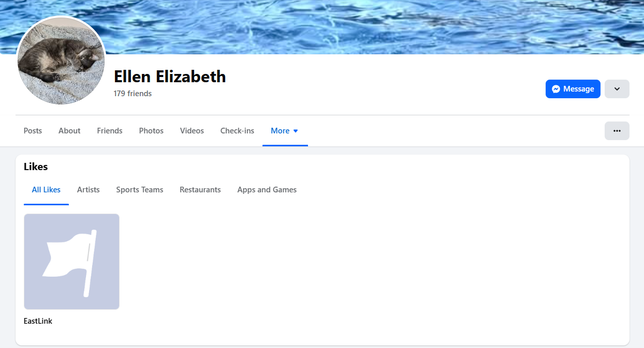Screen dimensions: 644x348
Task: Show the Apps and Games likes
Action: [267, 190]
